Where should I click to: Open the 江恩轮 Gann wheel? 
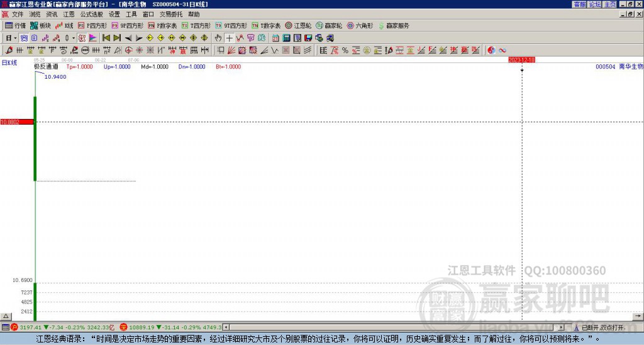click(298, 25)
